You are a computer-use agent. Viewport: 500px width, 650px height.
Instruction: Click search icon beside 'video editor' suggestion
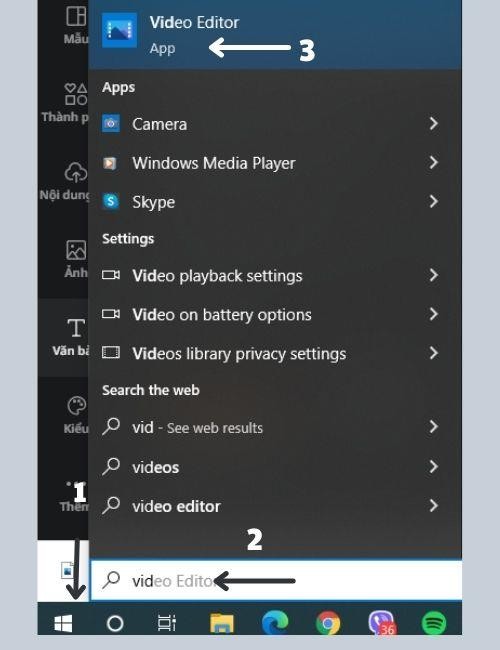click(x=111, y=505)
